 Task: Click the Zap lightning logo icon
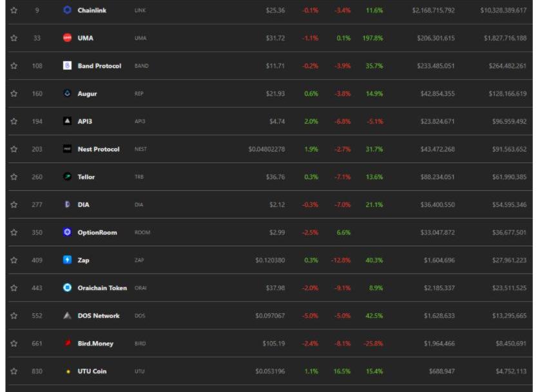pos(68,260)
